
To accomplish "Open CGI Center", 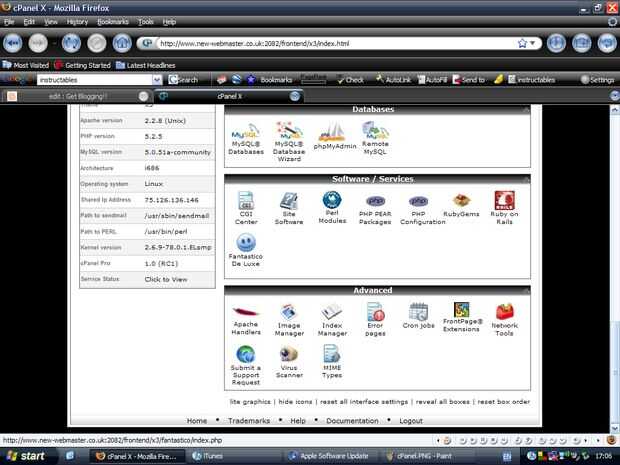I will tap(246, 208).
